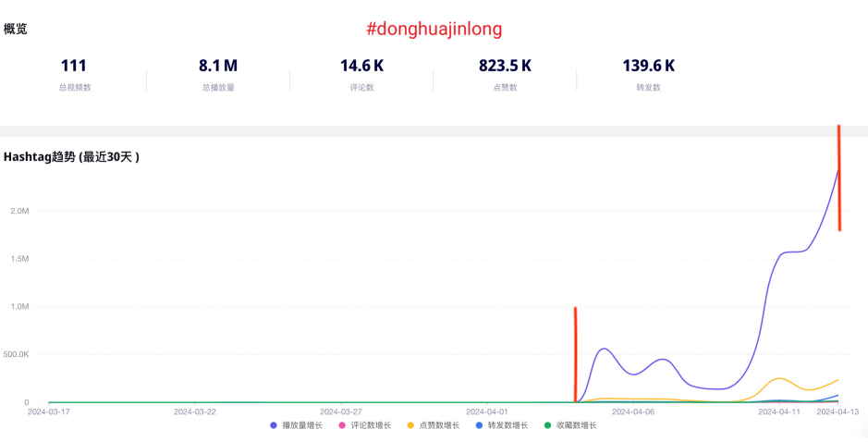Click the yellow 点赞数增长 legend dot
The width and height of the screenshot is (868, 442).
point(410,425)
